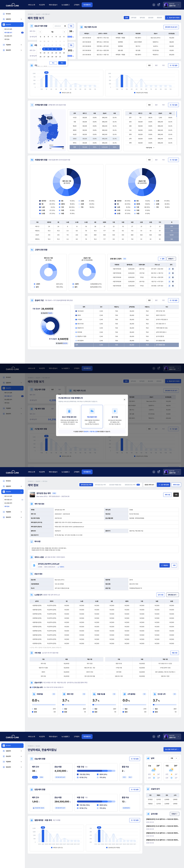
Task: Open the 마이페이지 top navigation tab
Action: point(87,5)
